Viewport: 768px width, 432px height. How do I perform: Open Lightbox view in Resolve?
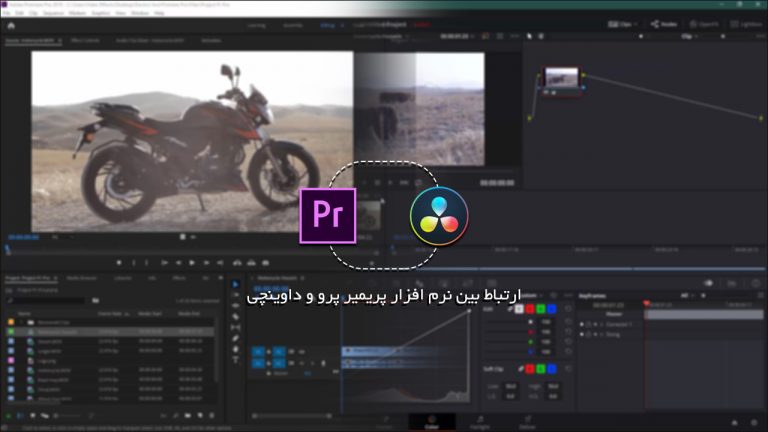746,24
